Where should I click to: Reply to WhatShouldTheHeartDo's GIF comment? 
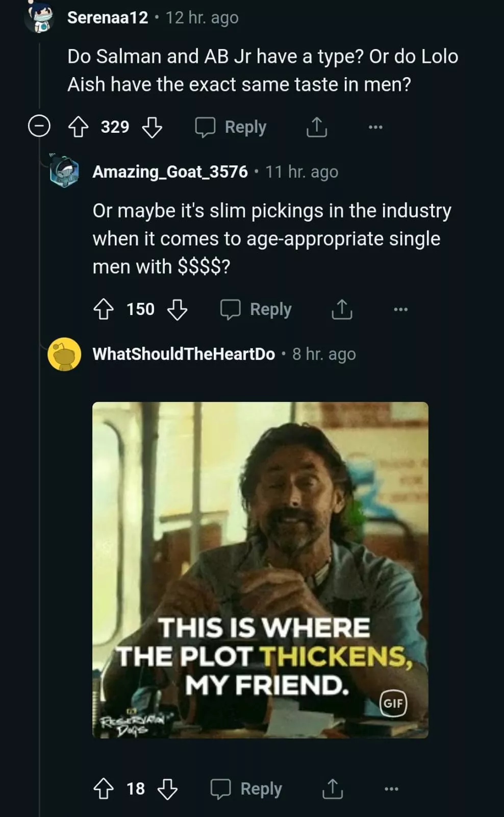[246, 789]
